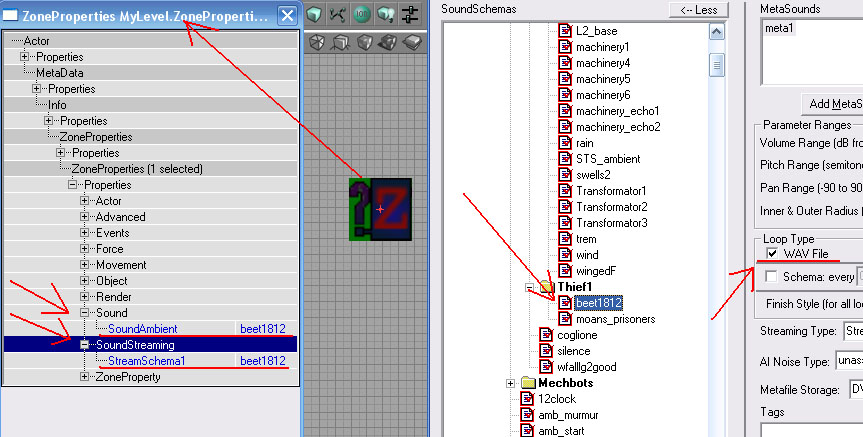Click the flat stacked sheet brush icon
This screenshot has height=437, width=863.
pyautogui.click(x=412, y=42)
